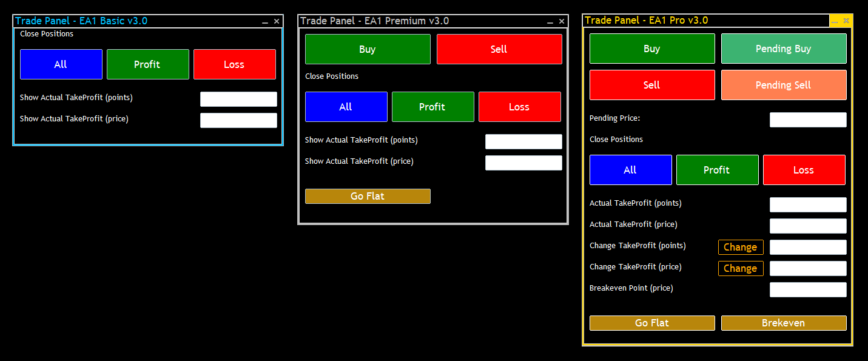This screenshot has height=361, width=868.
Task: Close Profit positions in Premium panel
Action: coord(432,107)
